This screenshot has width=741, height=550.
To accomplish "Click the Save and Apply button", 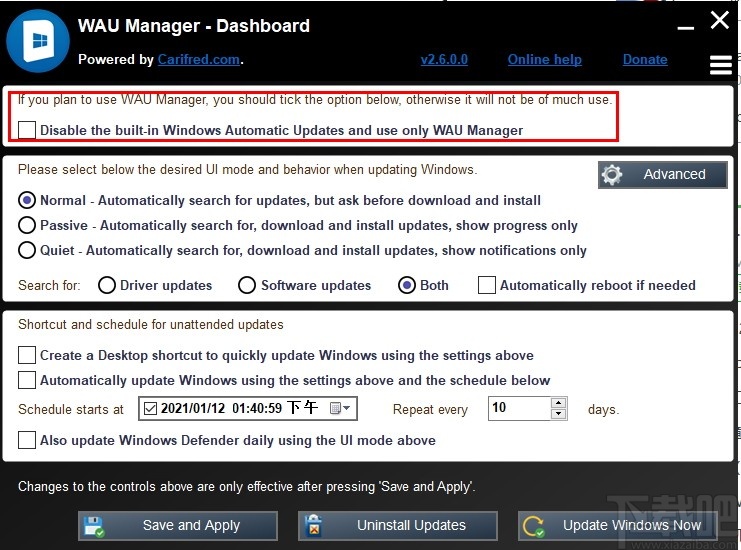I will click(178, 525).
